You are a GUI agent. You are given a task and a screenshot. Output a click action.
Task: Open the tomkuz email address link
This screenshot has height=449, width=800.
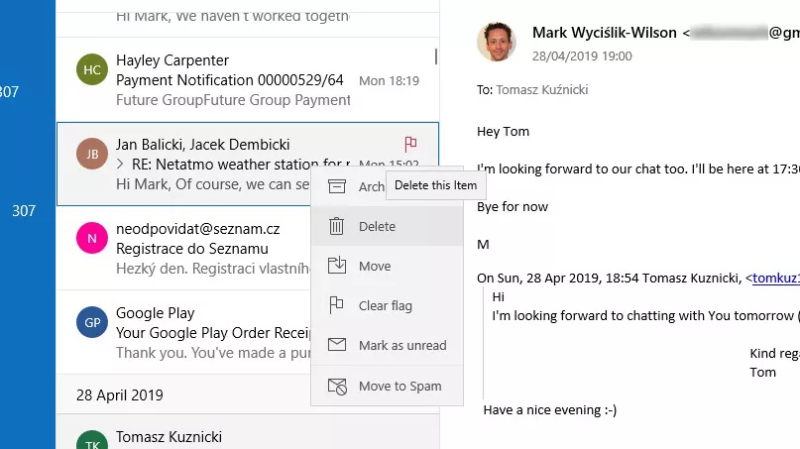point(775,277)
